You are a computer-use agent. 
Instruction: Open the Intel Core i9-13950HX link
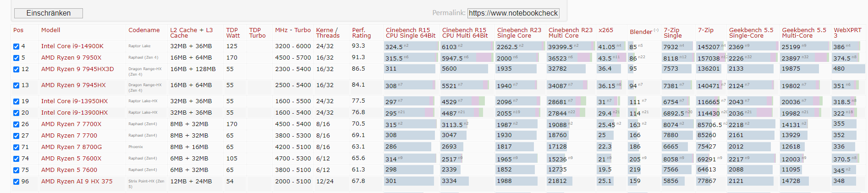point(75,101)
